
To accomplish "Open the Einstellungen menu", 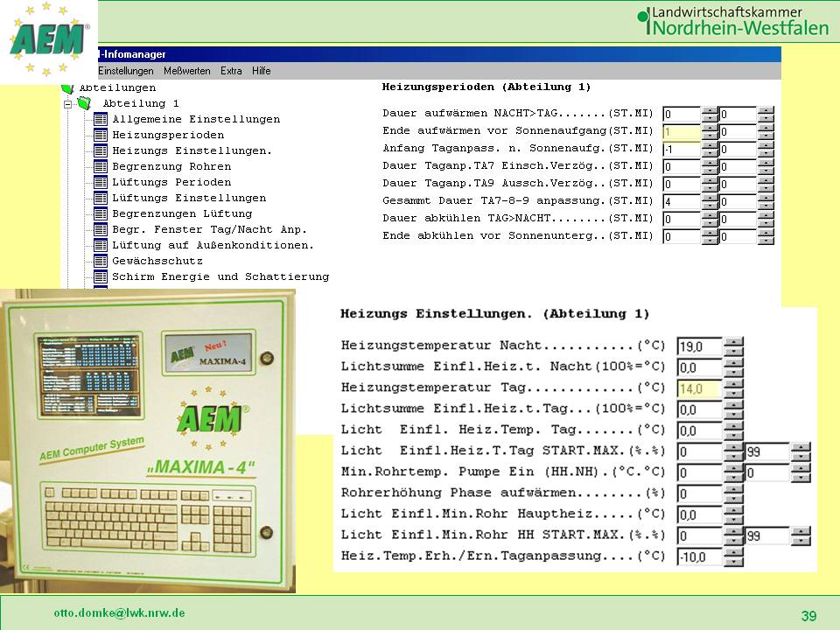I will pyautogui.click(x=125, y=71).
